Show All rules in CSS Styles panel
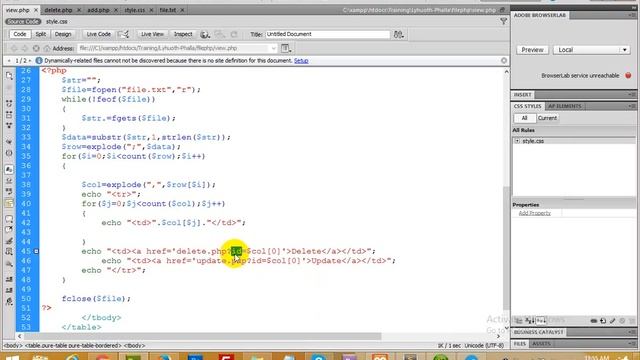The width and height of the screenshot is (640, 360). click(x=524, y=118)
